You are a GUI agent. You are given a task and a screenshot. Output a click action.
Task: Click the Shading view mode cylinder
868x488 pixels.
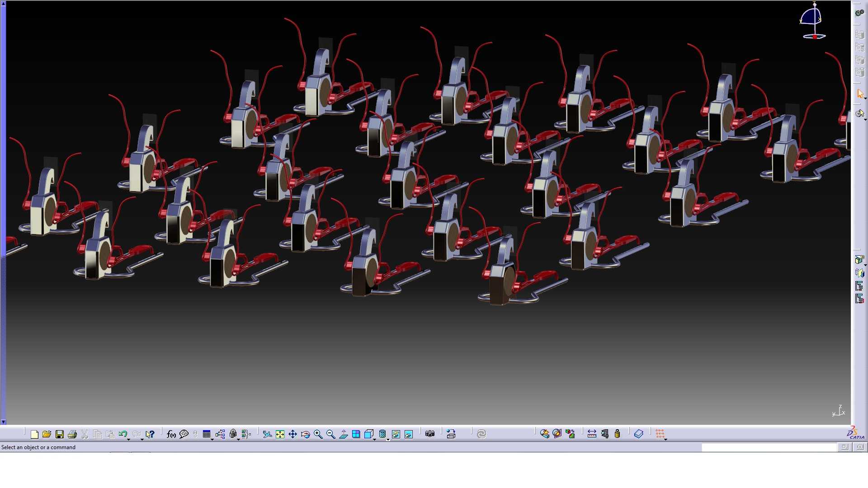[382, 434]
